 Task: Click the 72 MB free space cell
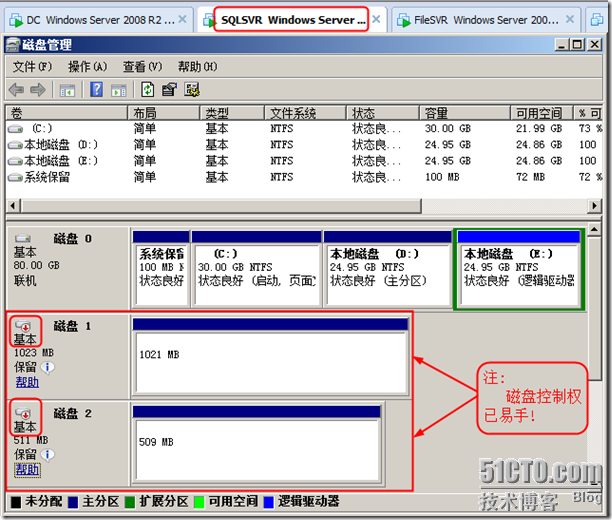[530, 177]
